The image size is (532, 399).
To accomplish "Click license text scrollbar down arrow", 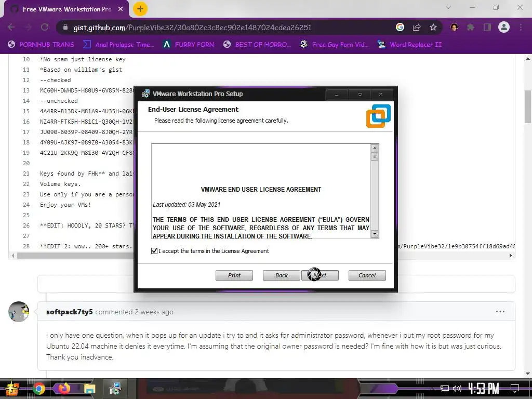I will 375,234.
